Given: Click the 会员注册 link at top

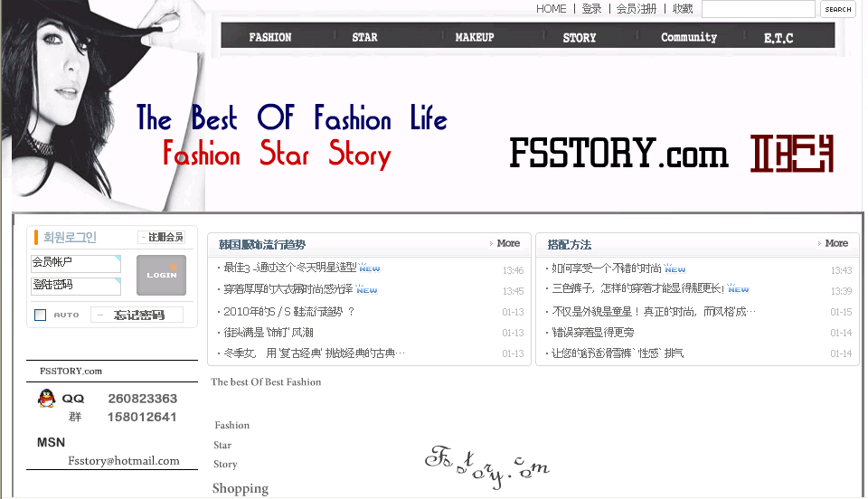Looking at the screenshot, I should 636,9.
